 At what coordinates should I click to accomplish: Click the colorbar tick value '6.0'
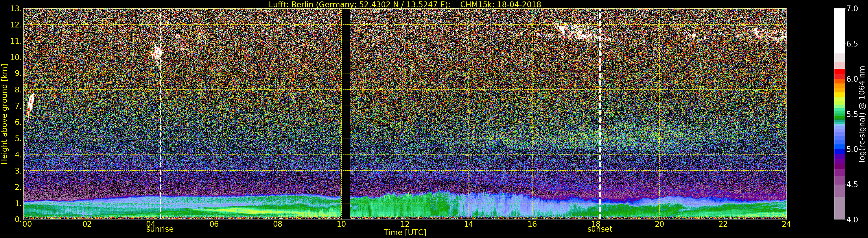852,79
